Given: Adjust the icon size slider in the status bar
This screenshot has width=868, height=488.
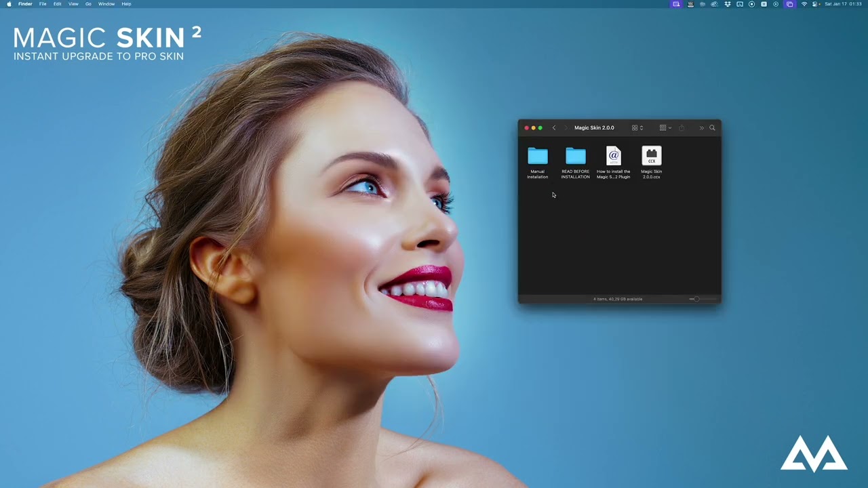Looking at the screenshot, I should click(703, 299).
